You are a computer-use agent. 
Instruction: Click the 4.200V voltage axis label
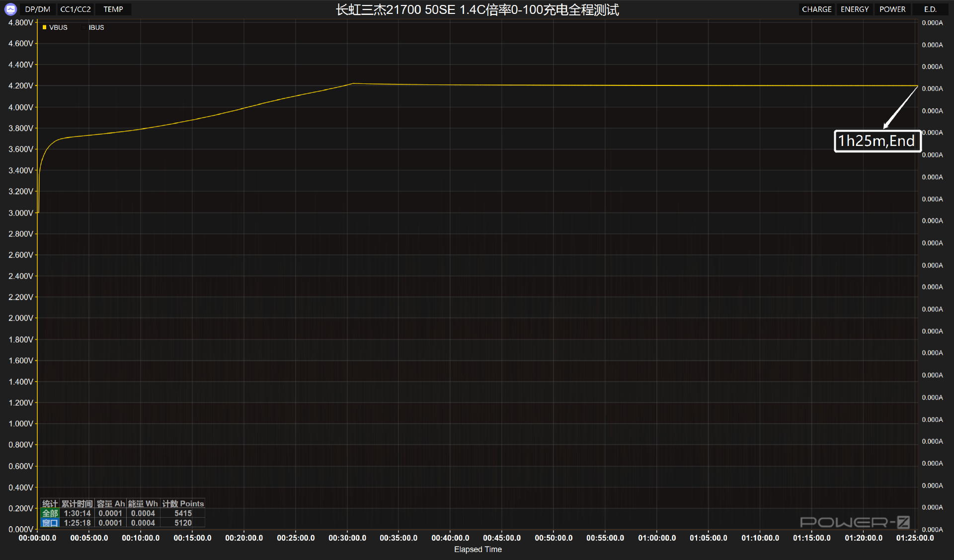(21, 86)
